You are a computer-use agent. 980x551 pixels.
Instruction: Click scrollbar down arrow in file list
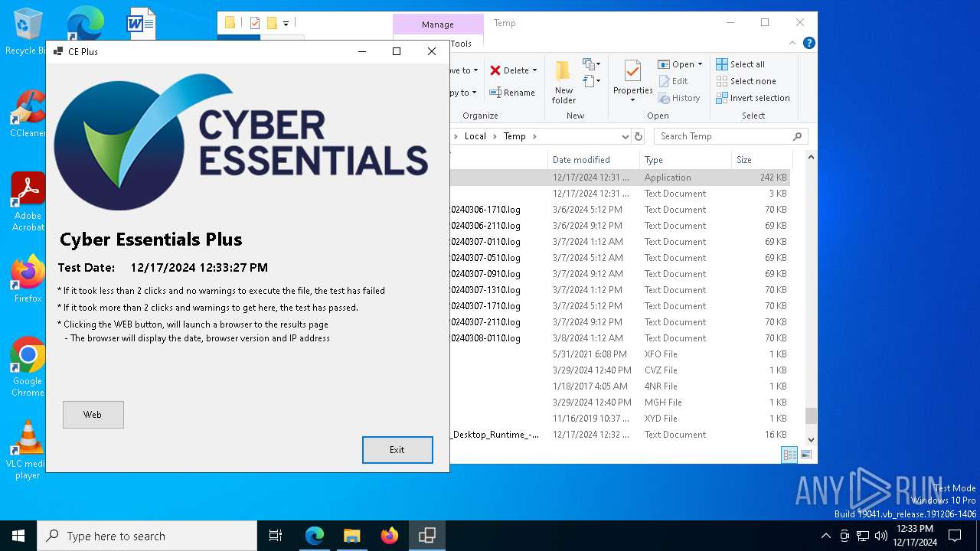[811, 440]
